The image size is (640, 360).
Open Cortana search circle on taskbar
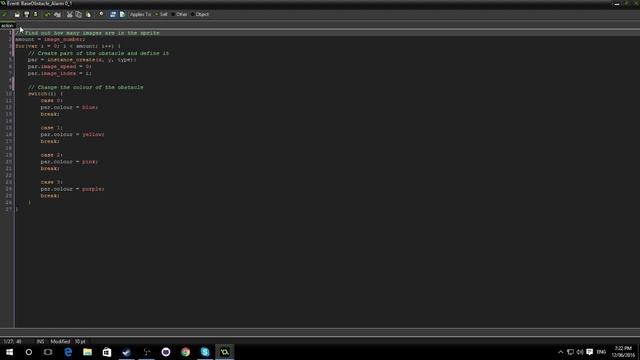pyautogui.click(x=29, y=352)
